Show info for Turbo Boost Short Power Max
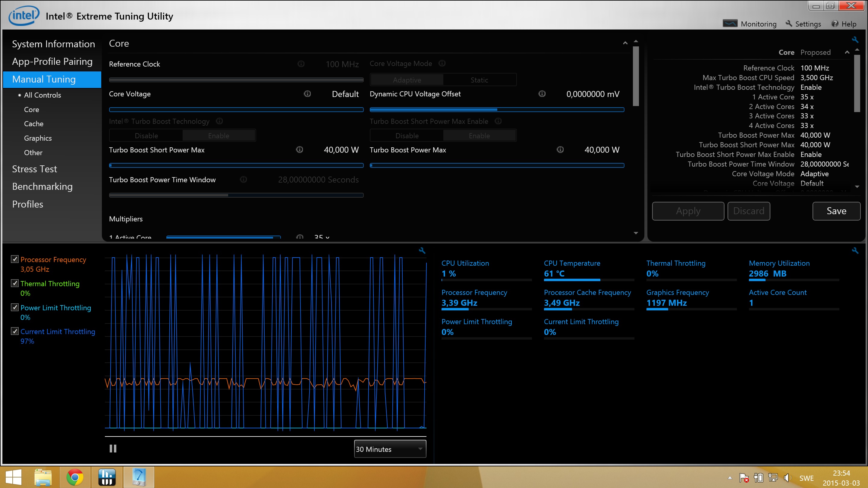The width and height of the screenshot is (868, 488). [300, 149]
